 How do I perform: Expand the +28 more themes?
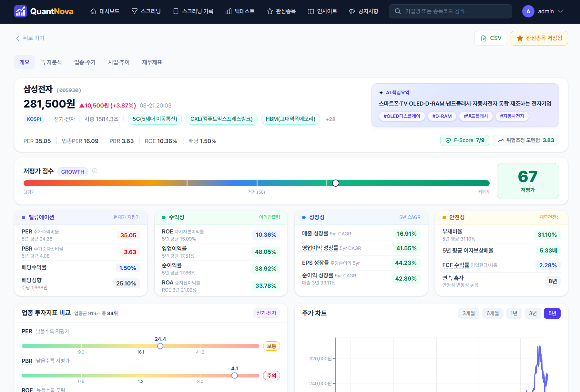pos(331,119)
